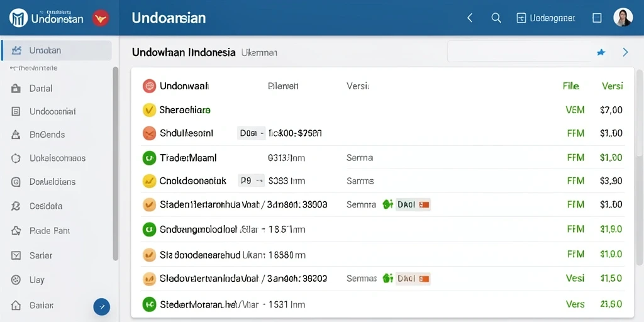644x322 pixels.
Task: Click the orange icon of Sladovrtervaninda row
Action: [149, 279]
